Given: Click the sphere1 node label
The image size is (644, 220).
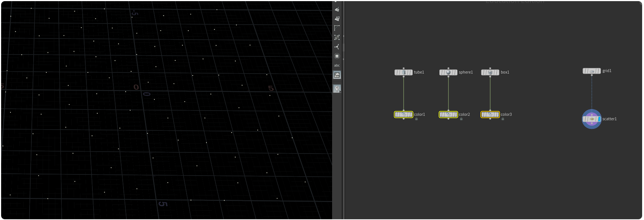Looking at the screenshot, I should tap(466, 72).
